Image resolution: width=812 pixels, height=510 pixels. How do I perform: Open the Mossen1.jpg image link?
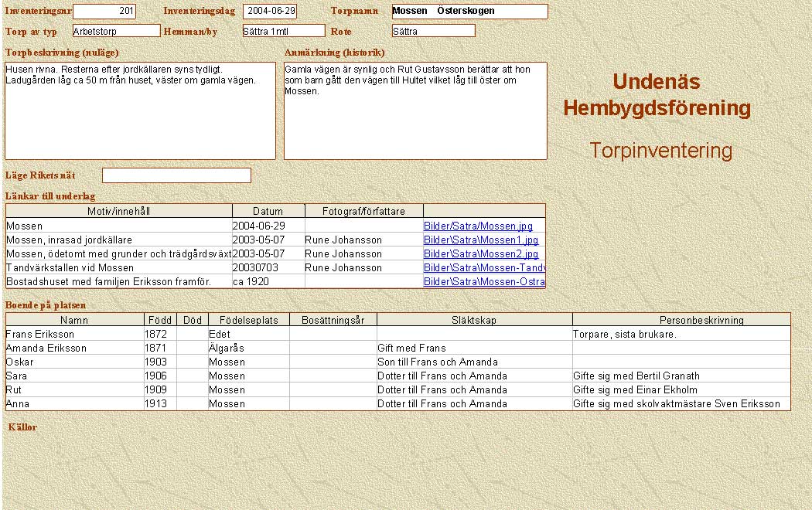(480, 240)
